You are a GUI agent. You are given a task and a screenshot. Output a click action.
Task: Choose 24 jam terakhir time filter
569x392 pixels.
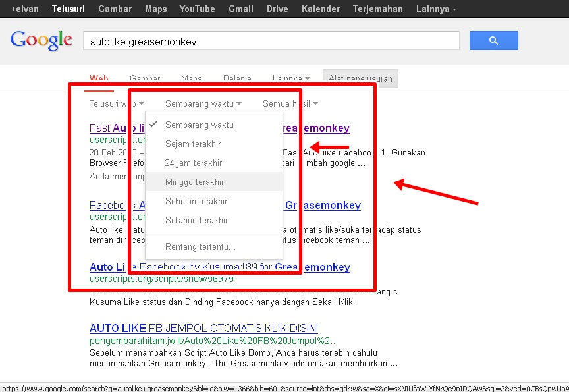(x=214, y=163)
